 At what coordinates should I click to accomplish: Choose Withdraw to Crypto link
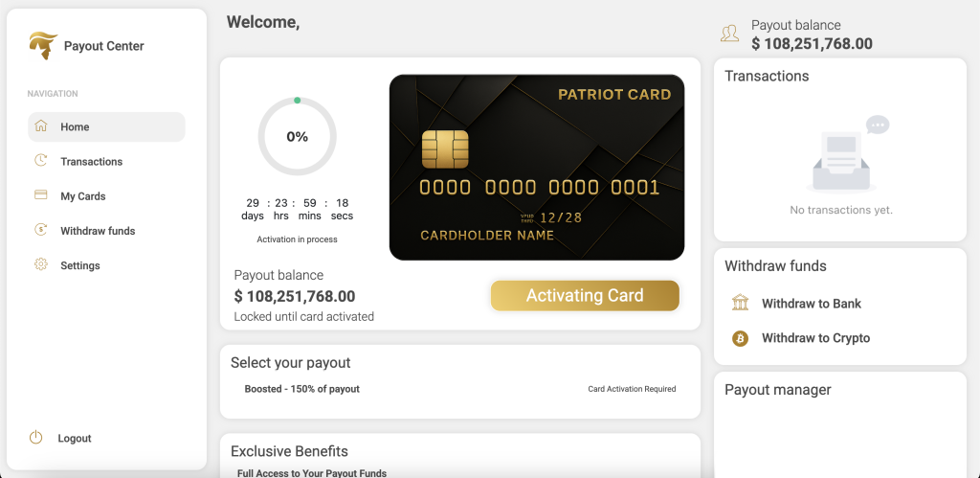pyautogui.click(x=815, y=338)
